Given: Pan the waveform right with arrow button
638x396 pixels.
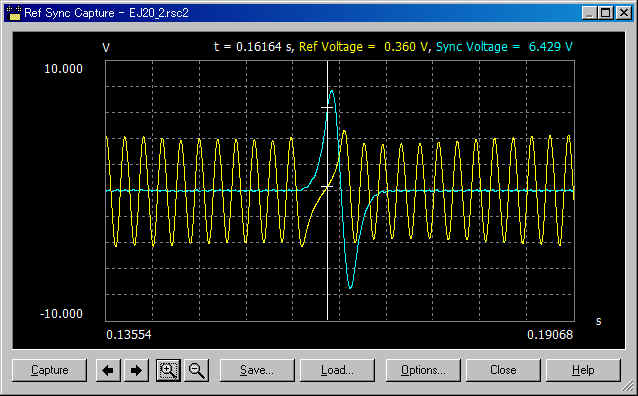Looking at the screenshot, I should tap(136, 370).
